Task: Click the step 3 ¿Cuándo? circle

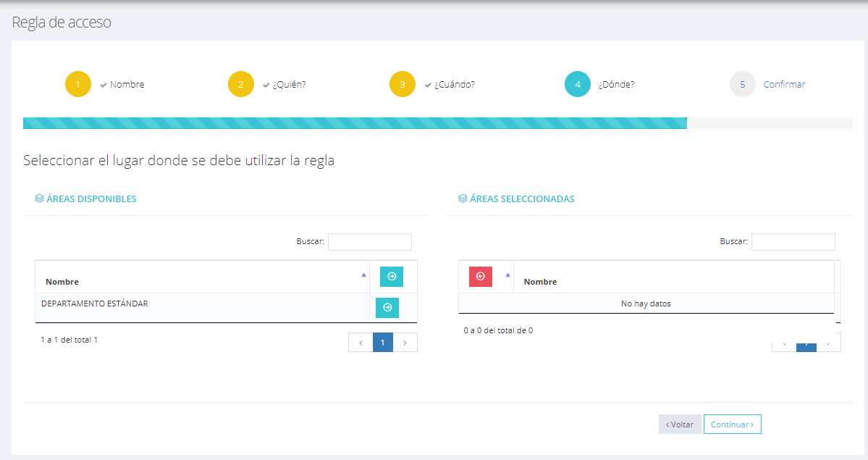Action: pyautogui.click(x=403, y=84)
